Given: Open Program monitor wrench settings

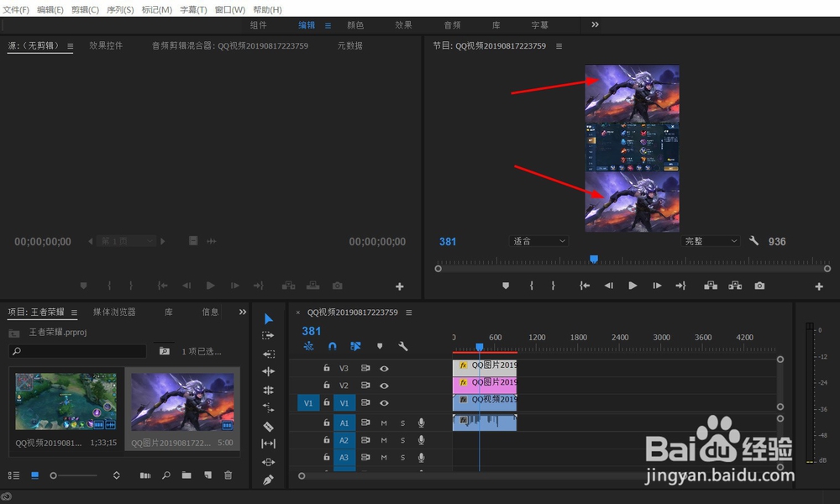Looking at the screenshot, I should [x=753, y=240].
